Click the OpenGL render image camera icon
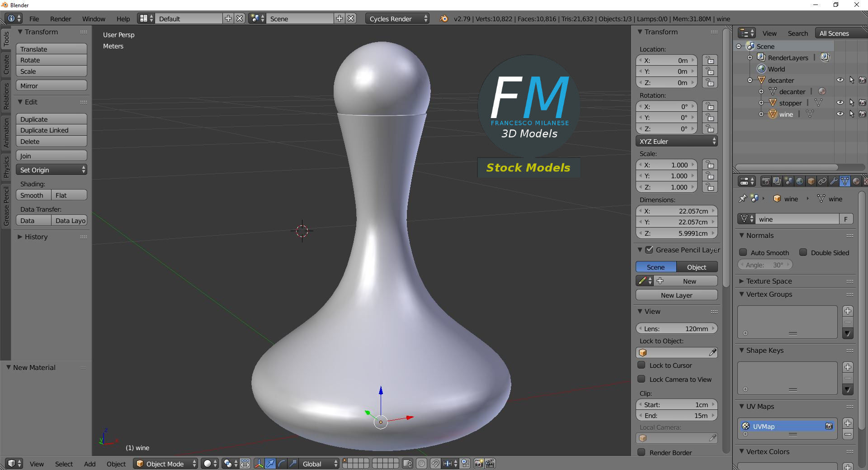Viewport: 868px width, 470px height. (x=479, y=464)
